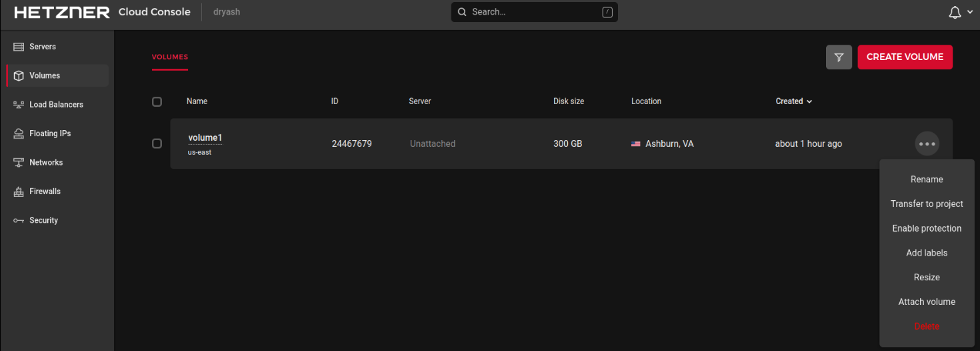Toggle the three-dot actions menu for volume1

click(927, 143)
